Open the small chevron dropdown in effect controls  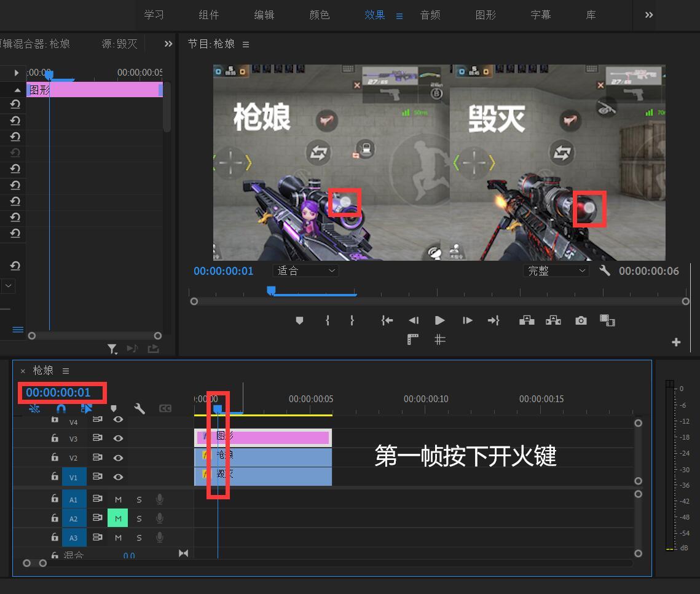[8, 286]
